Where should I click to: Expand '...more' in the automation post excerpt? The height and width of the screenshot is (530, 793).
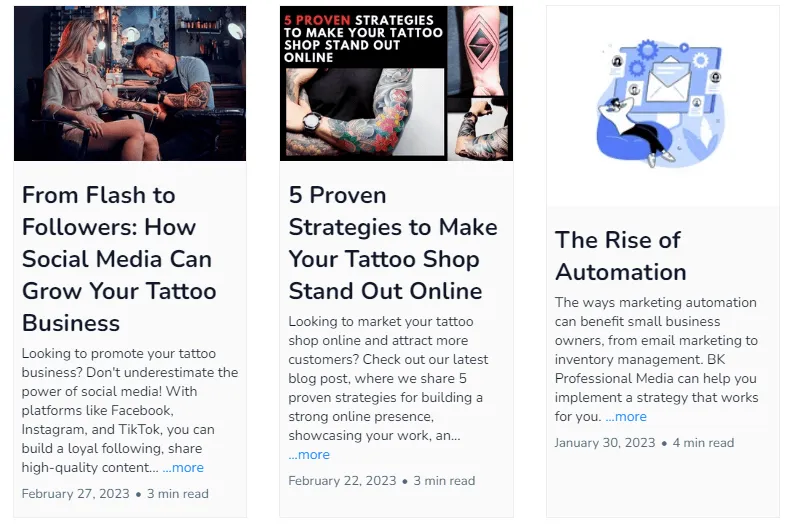coord(626,417)
